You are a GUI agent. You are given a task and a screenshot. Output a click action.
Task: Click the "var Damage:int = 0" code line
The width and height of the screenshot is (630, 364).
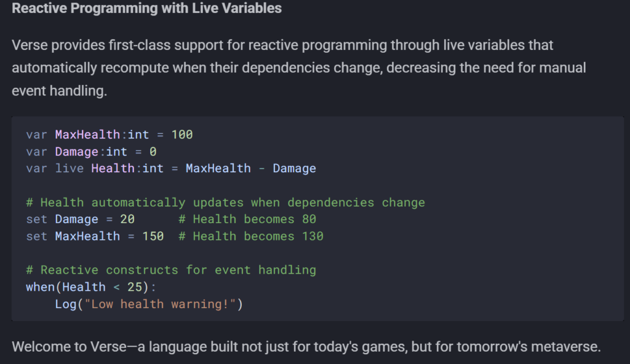(91, 151)
